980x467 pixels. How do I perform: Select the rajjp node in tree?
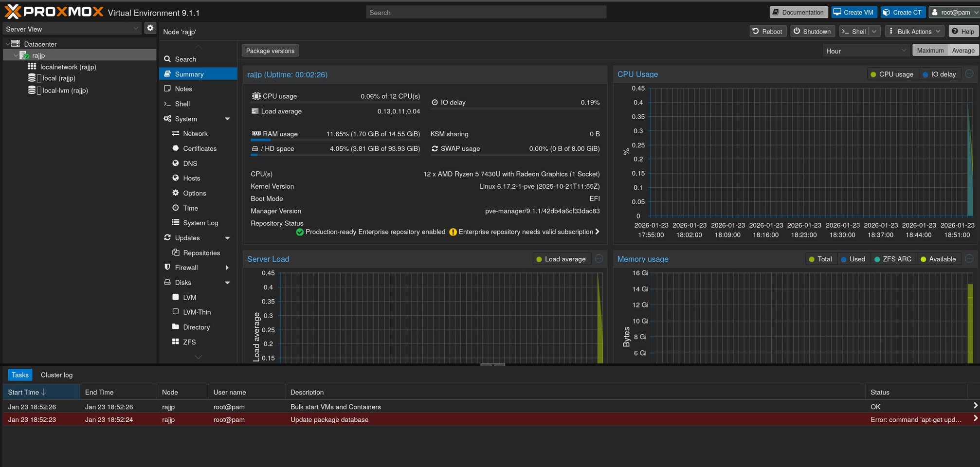pyautogui.click(x=38, y=55)
